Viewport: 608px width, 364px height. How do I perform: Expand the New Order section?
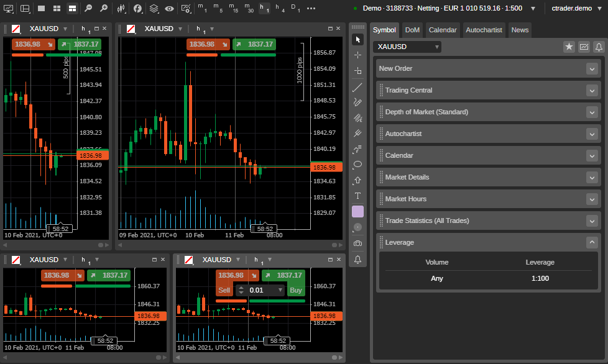pyautogui.click(x=592, y=68)
